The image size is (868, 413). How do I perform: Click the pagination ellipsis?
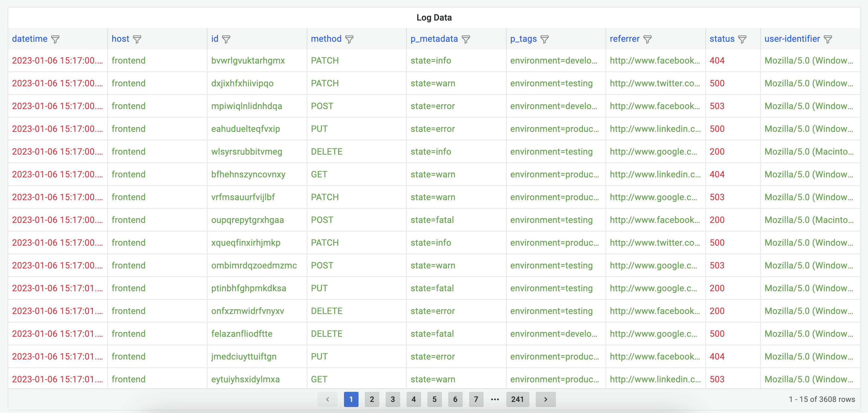pos(495,399)
